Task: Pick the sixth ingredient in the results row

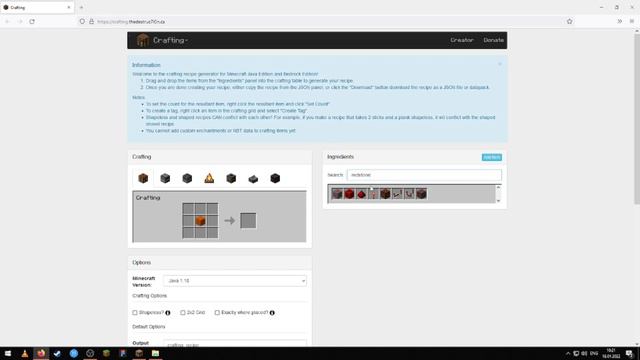Action: click(x=397, y=194)
